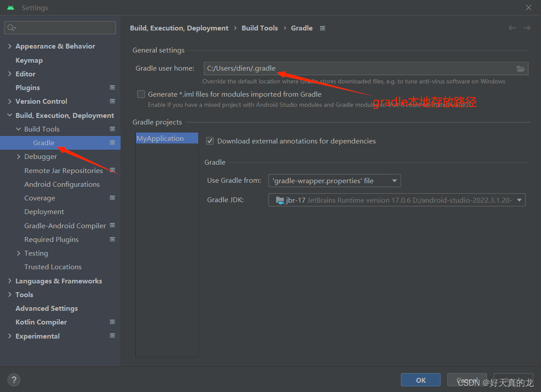Screen dimensions: 541x392
Task: Open the Gradle JDK dropdown
Action: [397, 200]
